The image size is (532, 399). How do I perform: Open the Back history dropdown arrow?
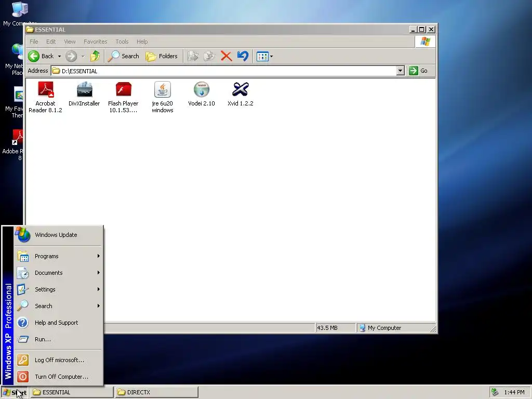point(59,56)
